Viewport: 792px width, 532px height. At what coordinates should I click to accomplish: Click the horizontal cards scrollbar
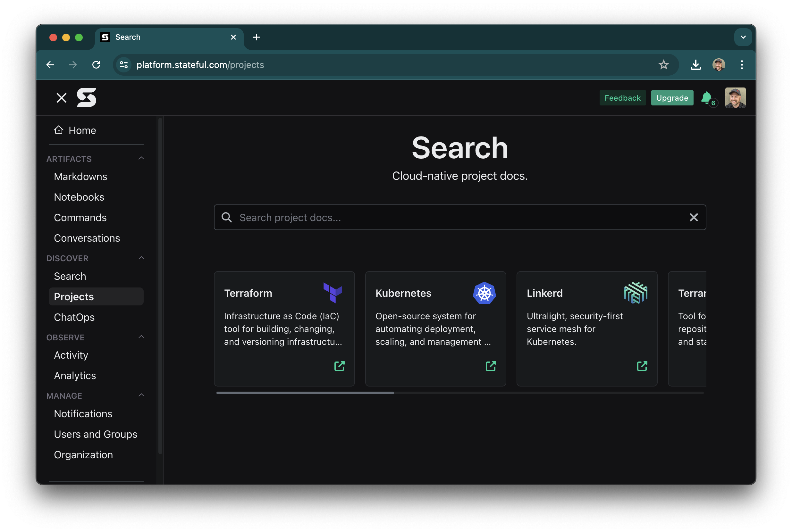(x=305, y=393)
